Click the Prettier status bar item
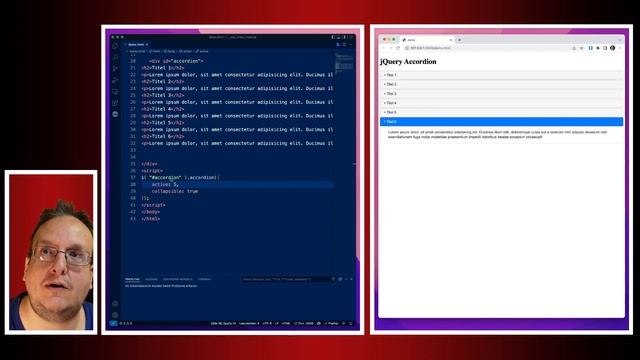This screenshot has height=360, width=640. [331, 323]
